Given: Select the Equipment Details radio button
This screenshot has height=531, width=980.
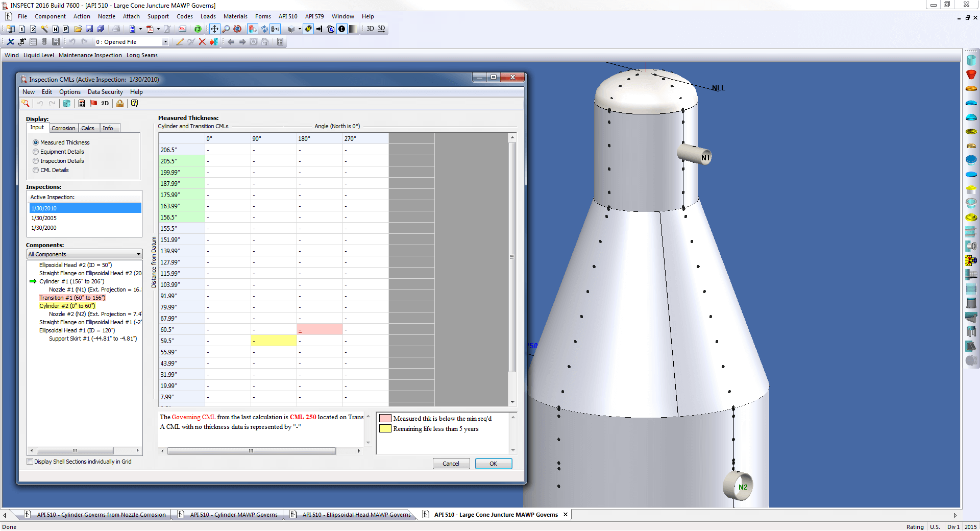Looking at the screenshot, I should (x=36, y=152).
